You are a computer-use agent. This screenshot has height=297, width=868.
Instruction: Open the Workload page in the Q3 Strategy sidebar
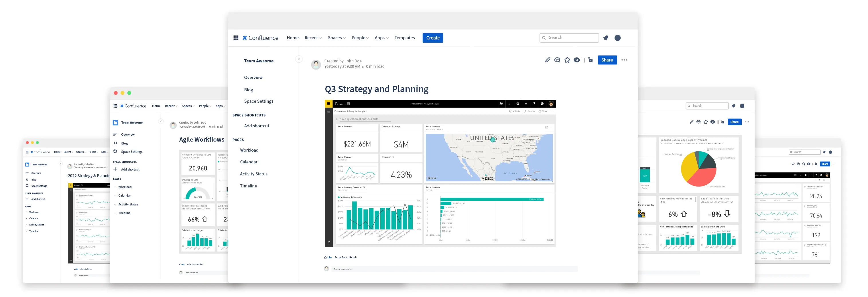click(249, 150)
